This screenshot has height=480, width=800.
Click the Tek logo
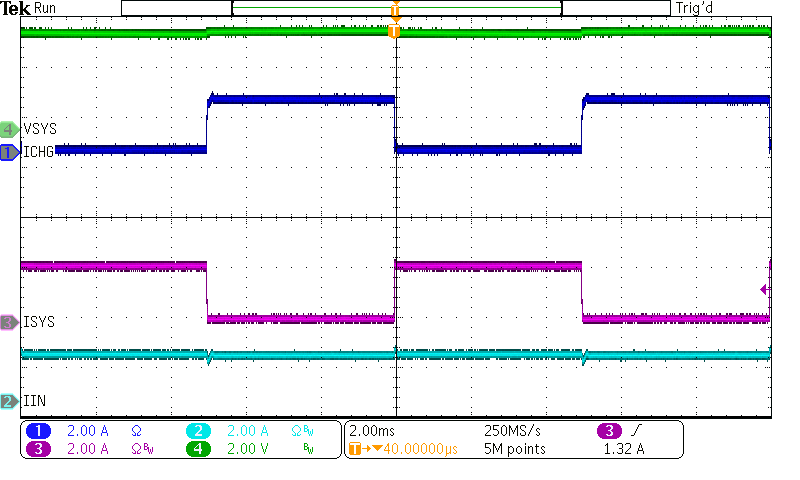coord(16,8)
